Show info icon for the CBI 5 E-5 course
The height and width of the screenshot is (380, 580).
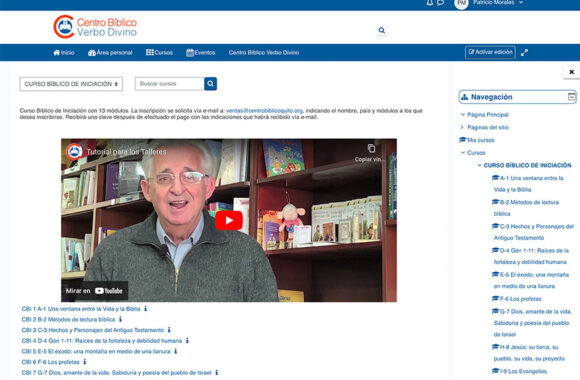coord(176,351)
